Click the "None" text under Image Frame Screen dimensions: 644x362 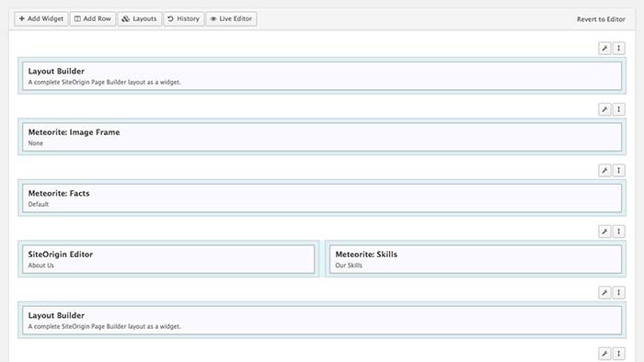36,143
